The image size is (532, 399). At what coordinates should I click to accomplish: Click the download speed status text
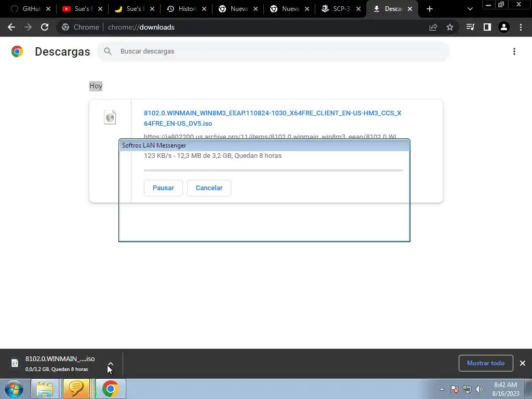[212, 156]
